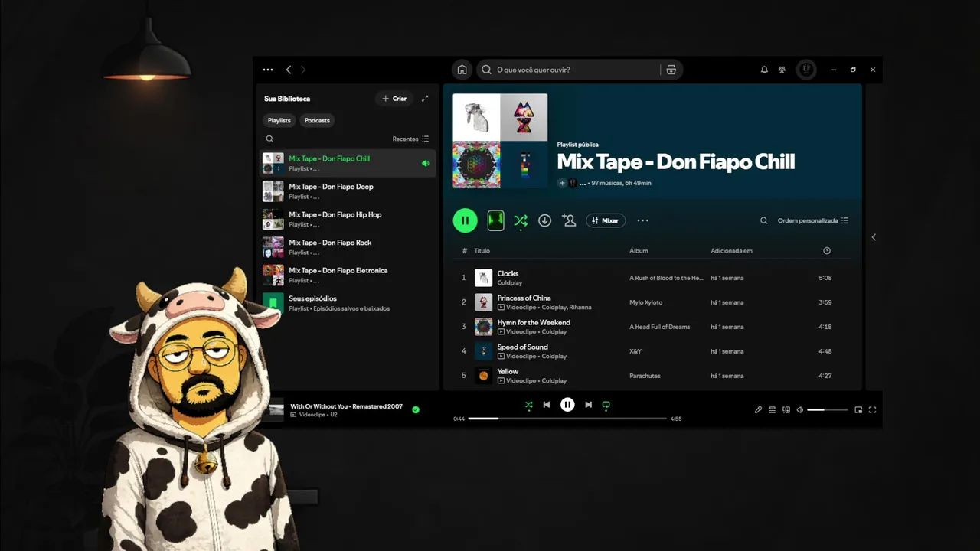The image size is (980, 551).
Task: Pause the playlist with the green button
Action: (465, 220)
